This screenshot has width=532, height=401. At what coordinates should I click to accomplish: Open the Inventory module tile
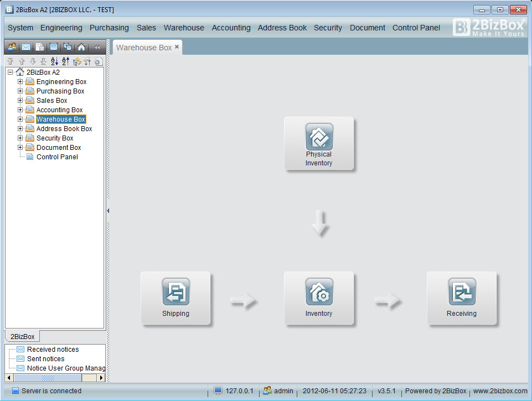(318, 298)
